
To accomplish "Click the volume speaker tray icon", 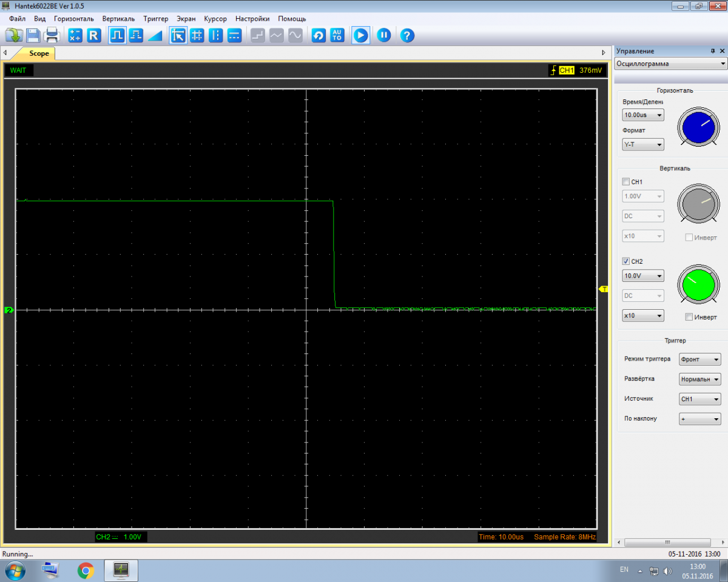I will [668, 570].
